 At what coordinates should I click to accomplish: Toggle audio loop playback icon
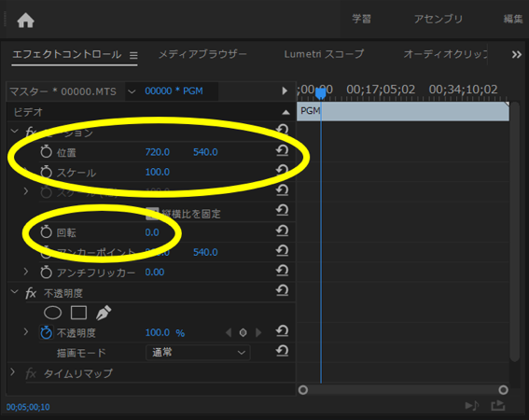tap(472, 405)
